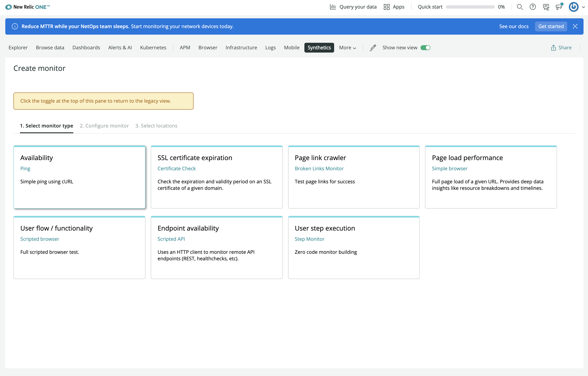Select User flow / functionality card
The width and height of the screenshot is (588, 376).
click(x=80, y=247)
